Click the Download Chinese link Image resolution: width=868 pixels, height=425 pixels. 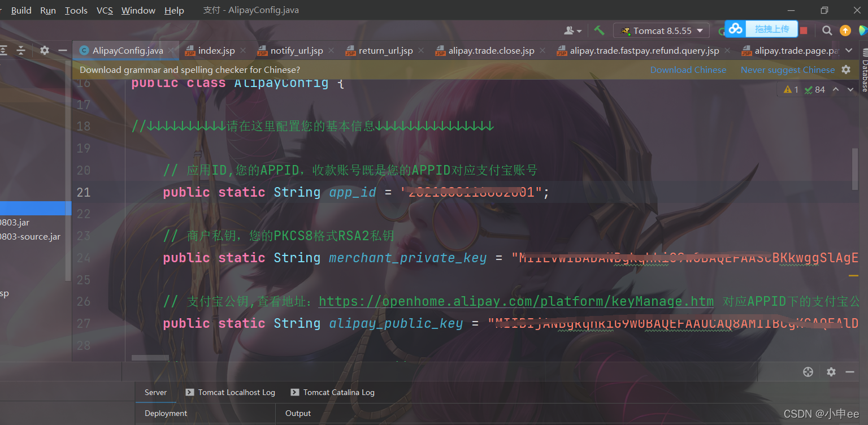click(688, 70)
